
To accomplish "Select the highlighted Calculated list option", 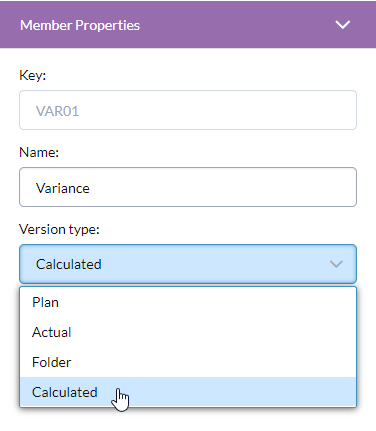I will pyautogui.click(x=188, y=392).
